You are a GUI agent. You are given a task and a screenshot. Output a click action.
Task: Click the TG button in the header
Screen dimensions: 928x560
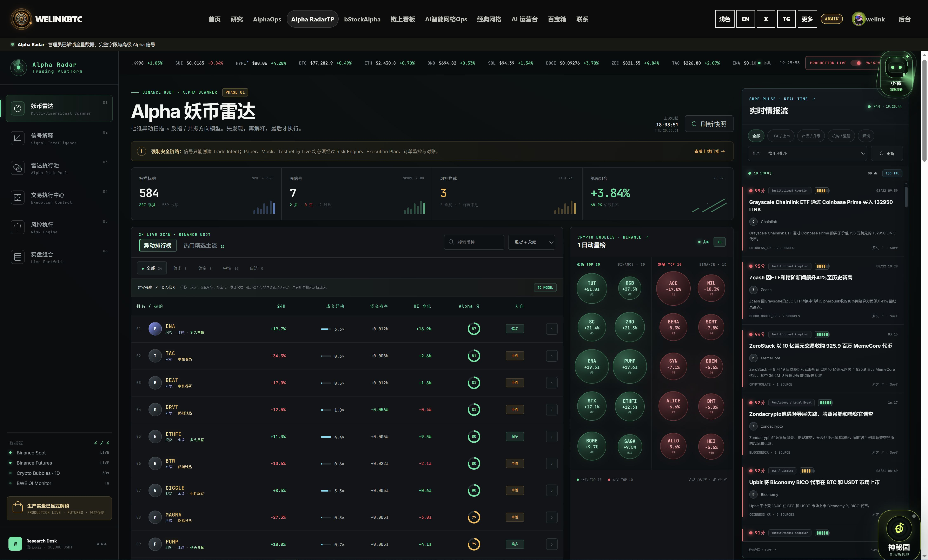click(786, 19)
